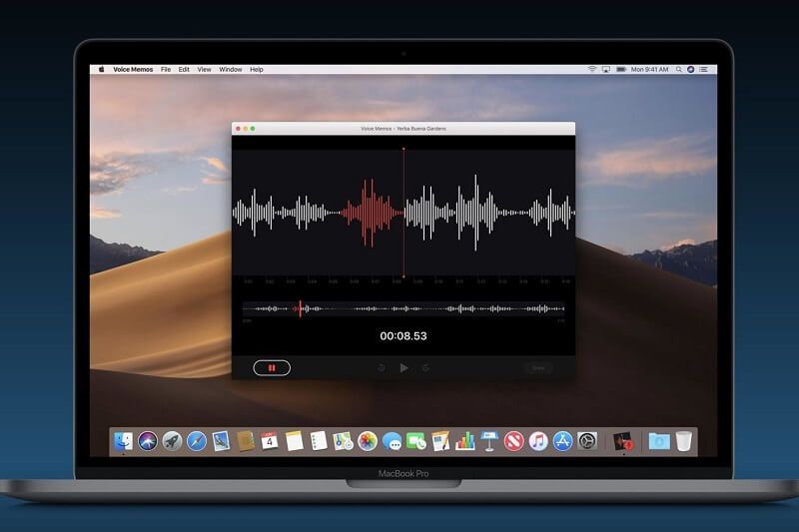
Task: Pause the recording with the red pause button
Action: pos(272,367)
